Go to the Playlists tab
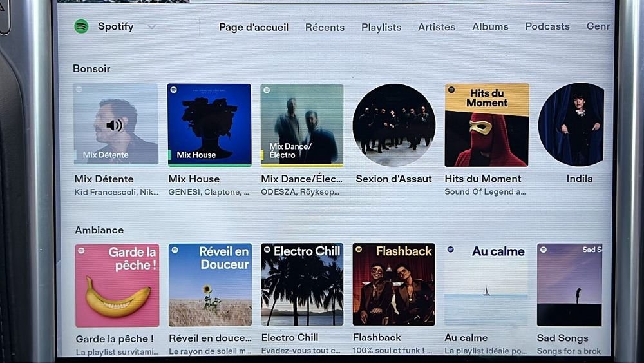Screen dimensions: 644x363 coord(381,27)
